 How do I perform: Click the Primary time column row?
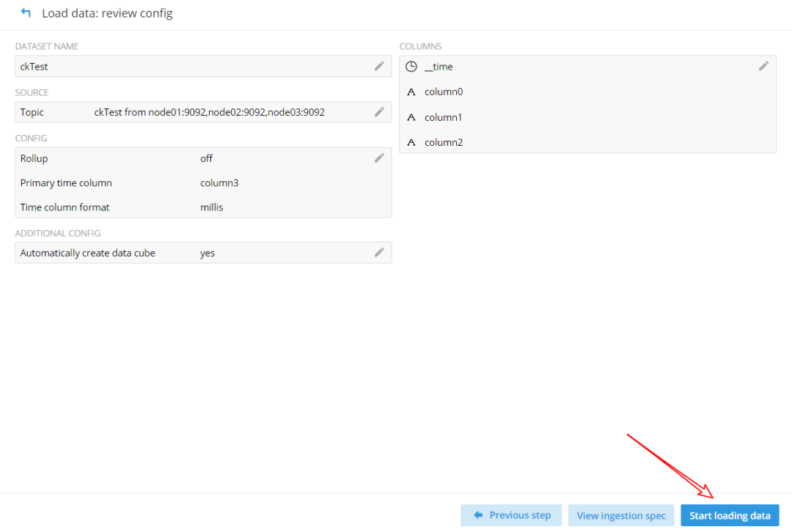coord(191,183)
